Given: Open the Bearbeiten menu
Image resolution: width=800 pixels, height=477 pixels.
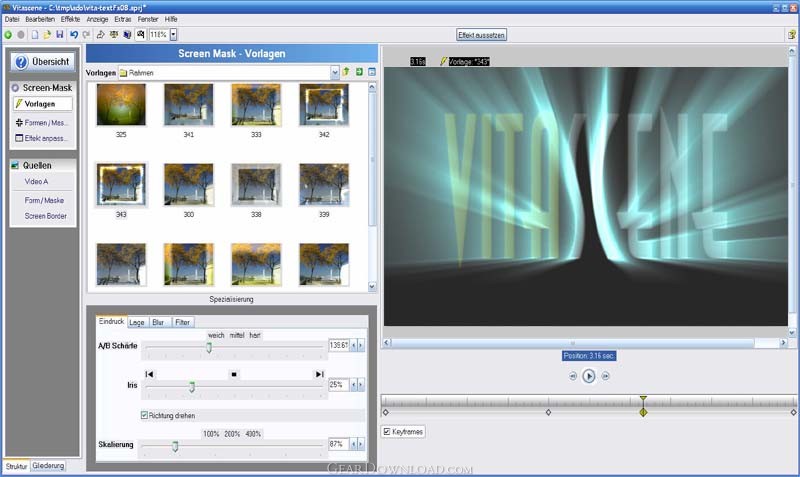Looking at the screenshot, I should [40, 19].
